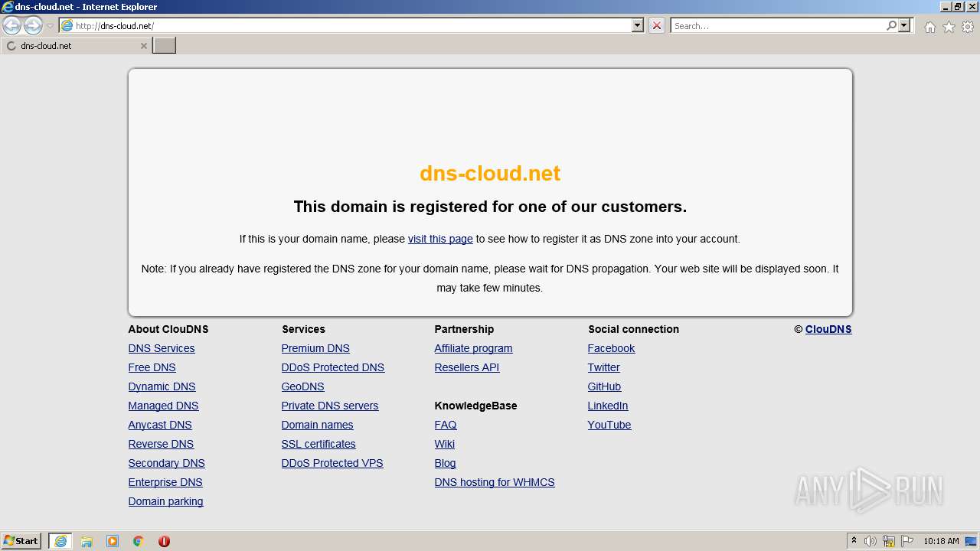Open Domain names link
980x551 pixels.
pyautogui.click(x=317, y=425)
